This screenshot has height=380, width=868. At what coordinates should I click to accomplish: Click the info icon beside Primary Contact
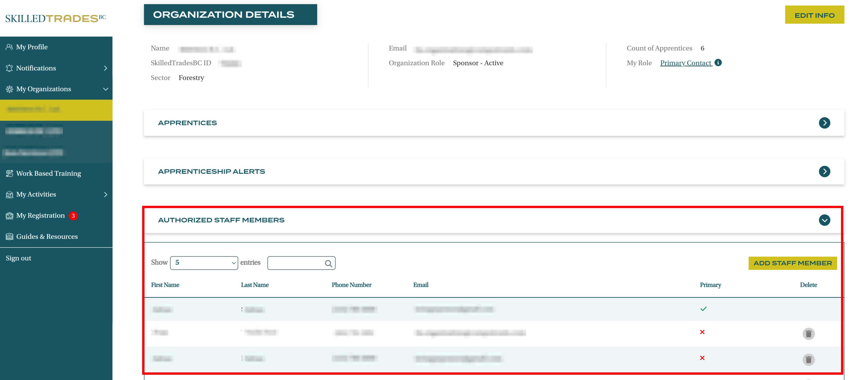pos(718,63)
